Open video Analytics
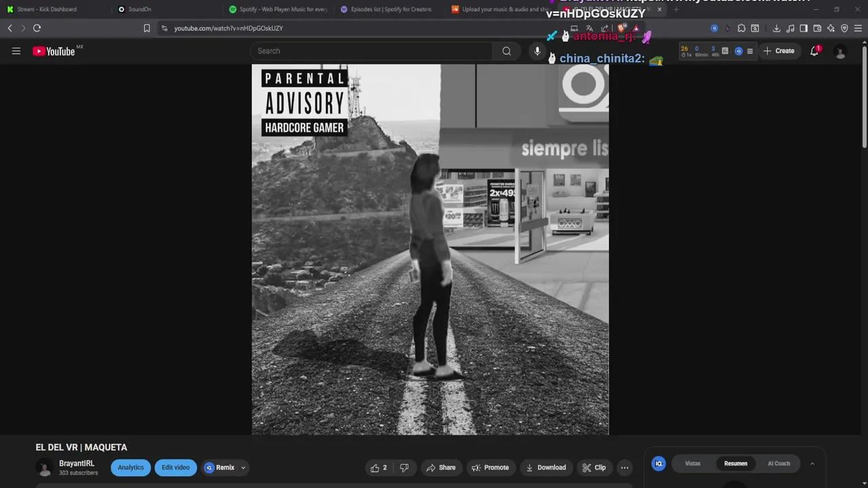 [131, 468]
